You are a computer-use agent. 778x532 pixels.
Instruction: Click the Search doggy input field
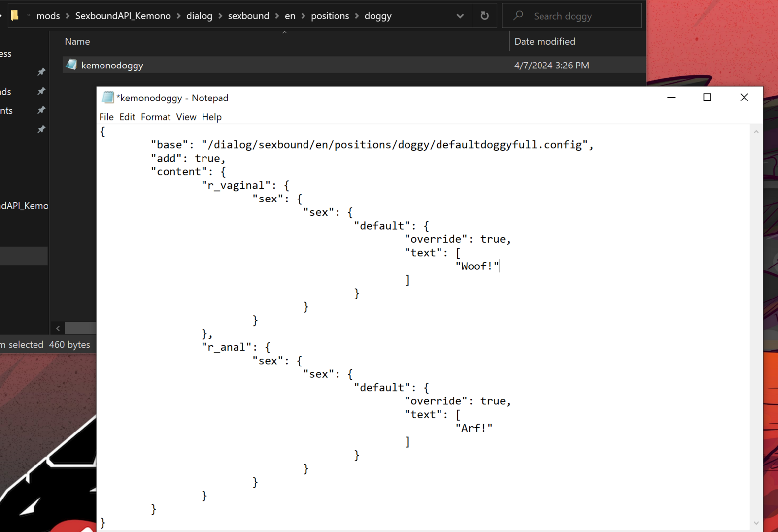pyautogui.click(x=572, y=16)
